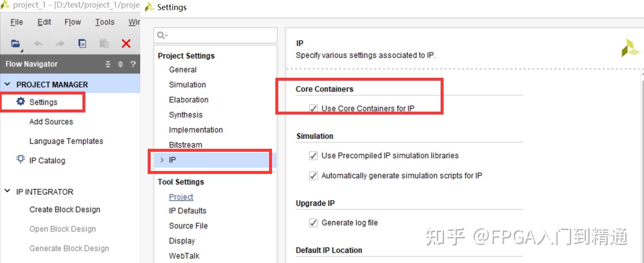Viewport: 644px width, 263px height.
Task: Open the Tools menu
Action: coord(104,21)
